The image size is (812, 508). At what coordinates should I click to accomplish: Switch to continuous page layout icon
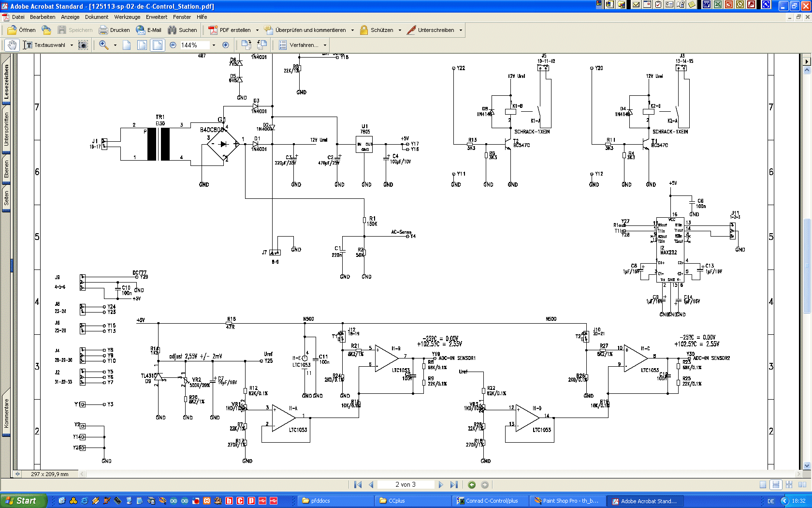click(776, 485)
